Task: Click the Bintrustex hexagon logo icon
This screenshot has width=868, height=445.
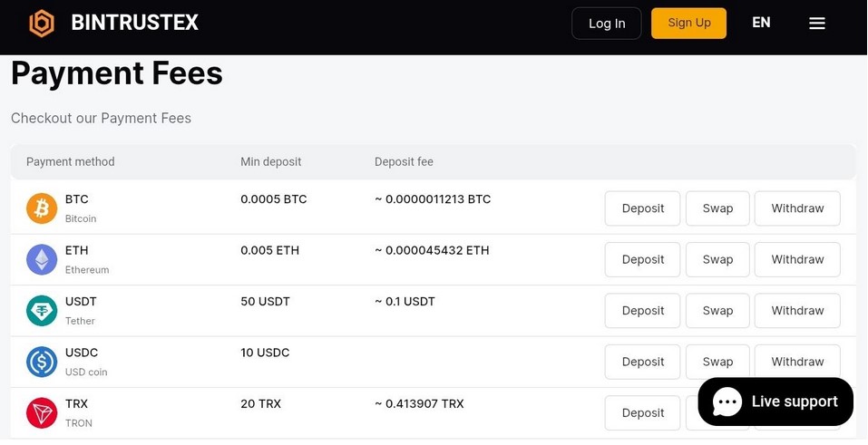Action: [42, 24]
